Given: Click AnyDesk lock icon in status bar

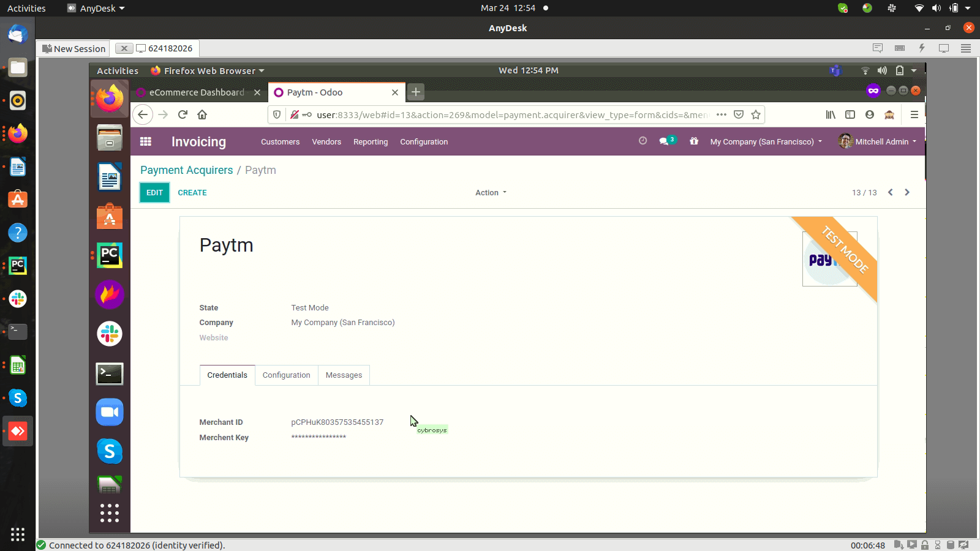Looking at the screenshot, I should 925,545.
